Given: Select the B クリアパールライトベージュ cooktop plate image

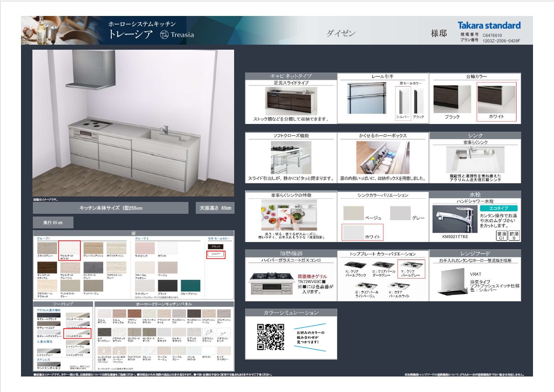Looking at the screenshot, I should [x=366, y=286].
